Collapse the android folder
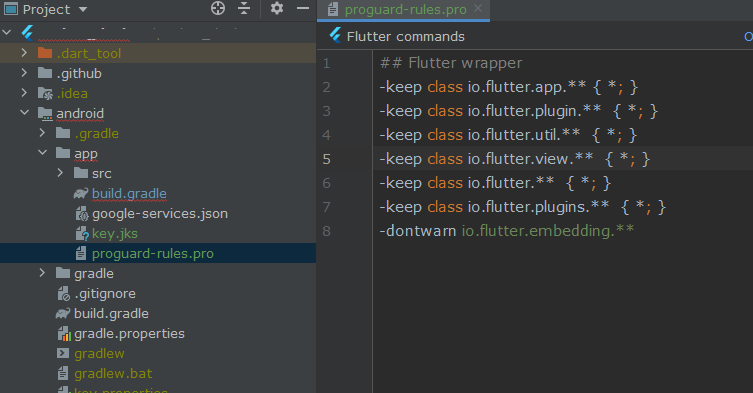Viewport: 753px width, 393px height. [24, 113]
